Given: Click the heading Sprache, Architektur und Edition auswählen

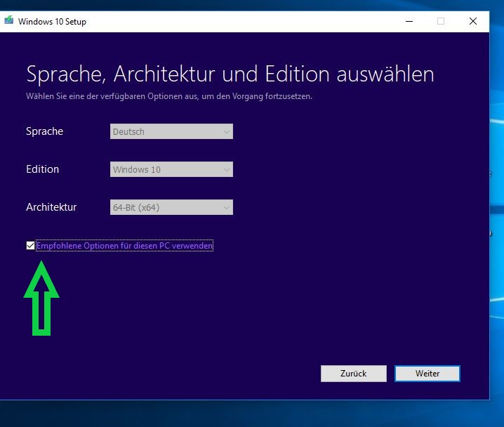Looking at the screenshot, I should pyautogui.click(x=230, y=74).
